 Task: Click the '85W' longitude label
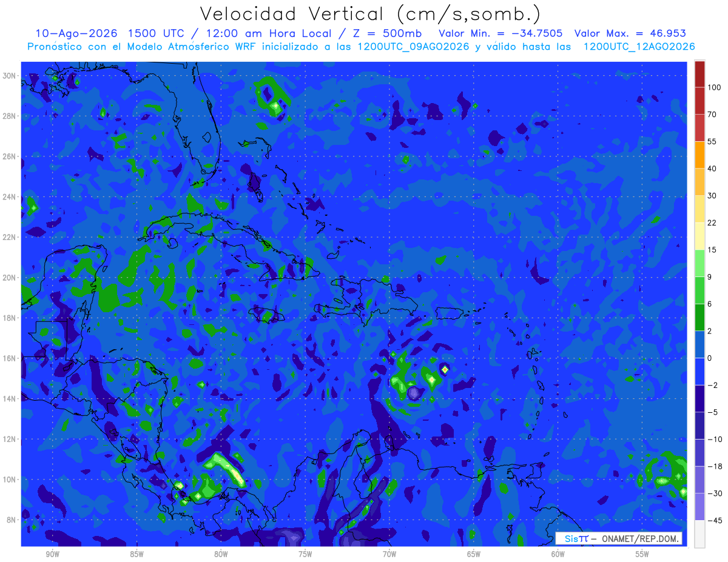tap(136, 554)
